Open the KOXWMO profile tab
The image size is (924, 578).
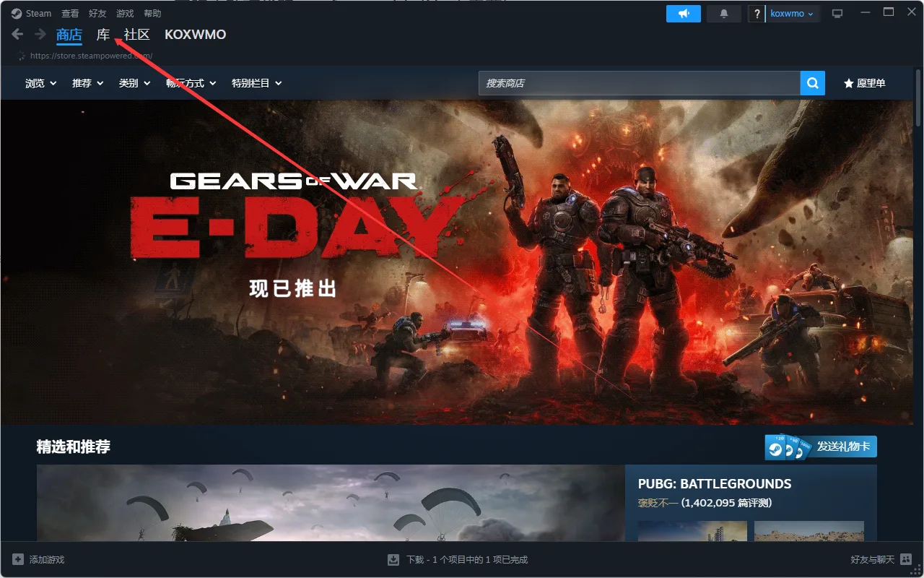[196, 35]
